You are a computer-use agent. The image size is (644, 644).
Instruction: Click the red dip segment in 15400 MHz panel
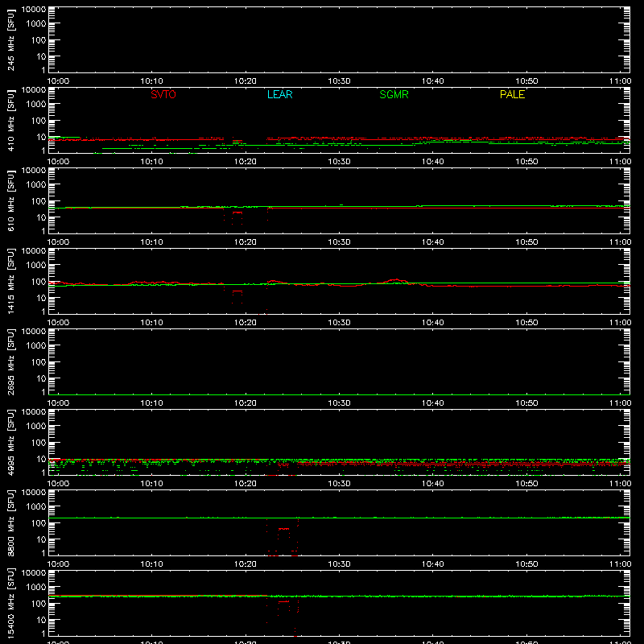pos(283,601)
